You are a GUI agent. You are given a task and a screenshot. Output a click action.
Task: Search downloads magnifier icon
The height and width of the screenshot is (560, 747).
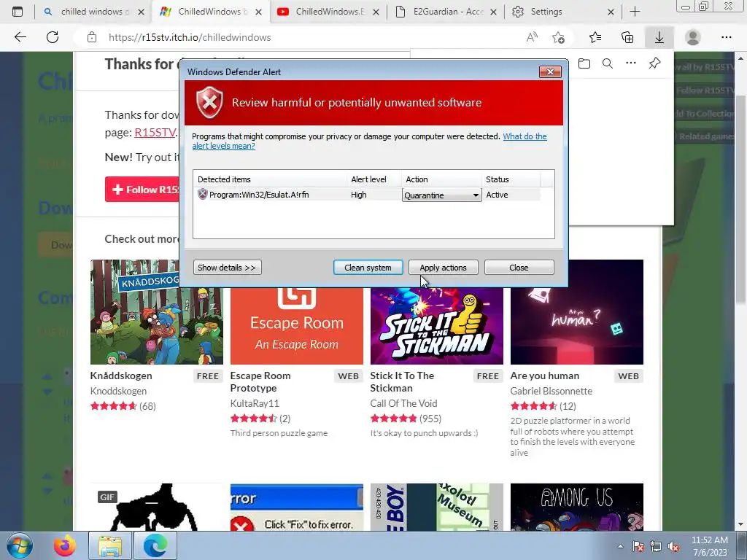coord(608,63)
